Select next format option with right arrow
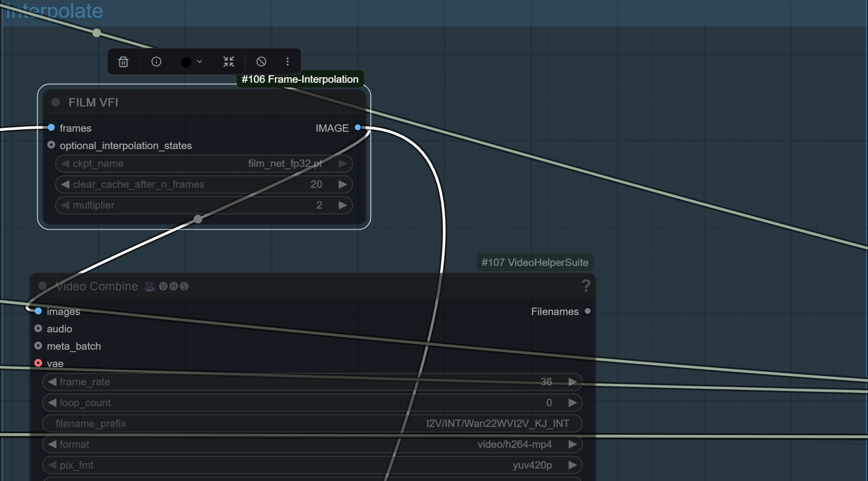Image resolution: width=868 pixels, height=481 pixels. tap(572, 444)
